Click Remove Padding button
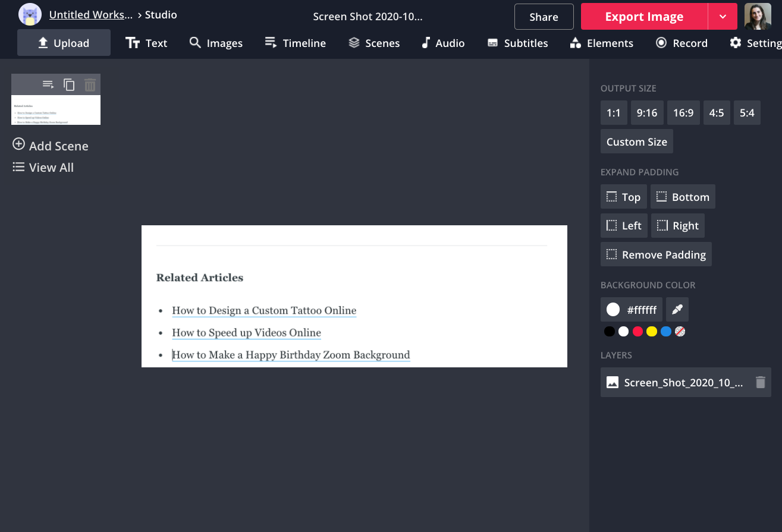Image resolution: width=782 pixels, height=532 pixels. (x=656, y=255)
